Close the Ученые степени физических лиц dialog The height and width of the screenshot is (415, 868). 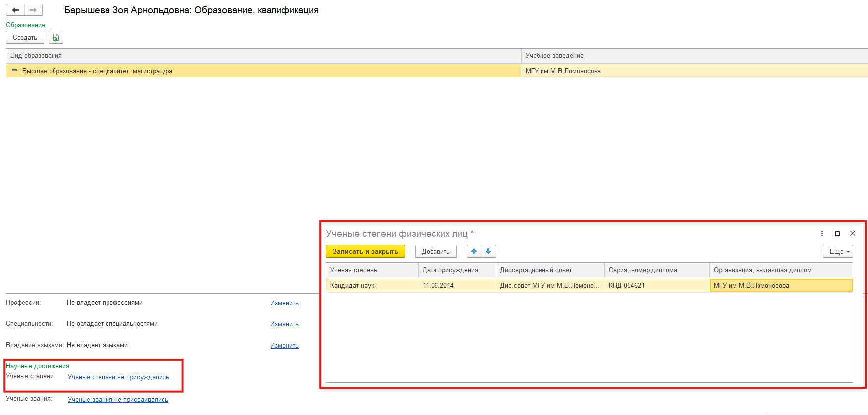(x=853, y=234)
